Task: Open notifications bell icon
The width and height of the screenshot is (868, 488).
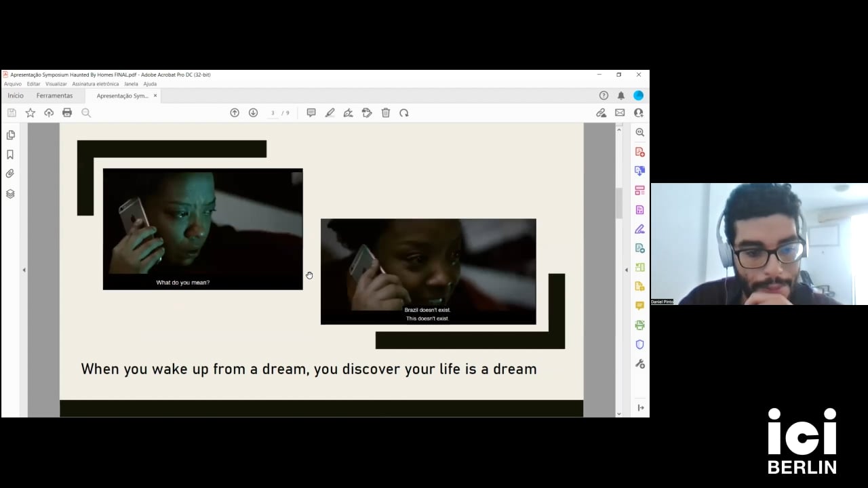Action: click(620, 96)
